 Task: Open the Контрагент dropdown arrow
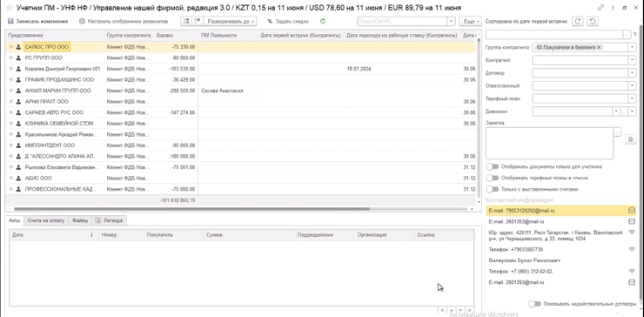click(632, 60)
